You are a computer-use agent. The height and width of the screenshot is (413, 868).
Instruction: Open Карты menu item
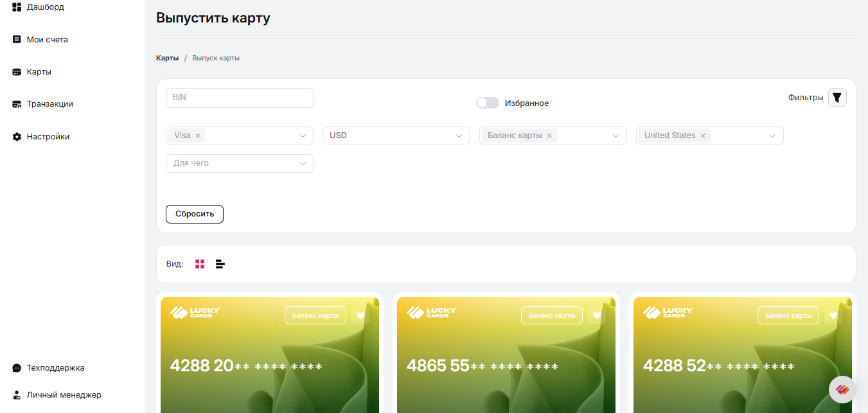(39, 72)
